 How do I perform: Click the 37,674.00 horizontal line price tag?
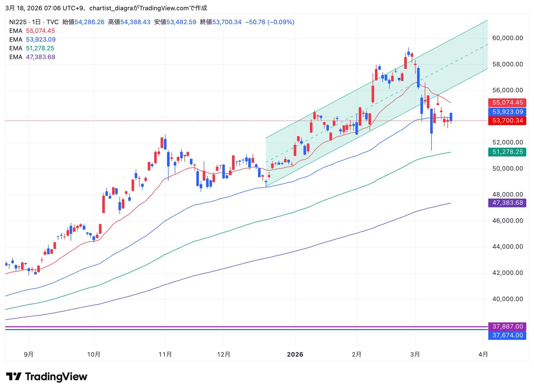pos(507,335)
